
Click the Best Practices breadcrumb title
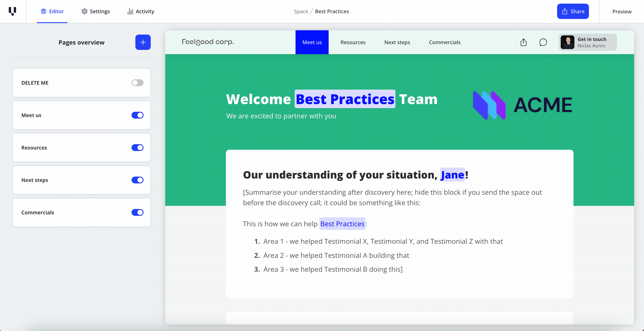pyautogui.click(x=332, y=12)
